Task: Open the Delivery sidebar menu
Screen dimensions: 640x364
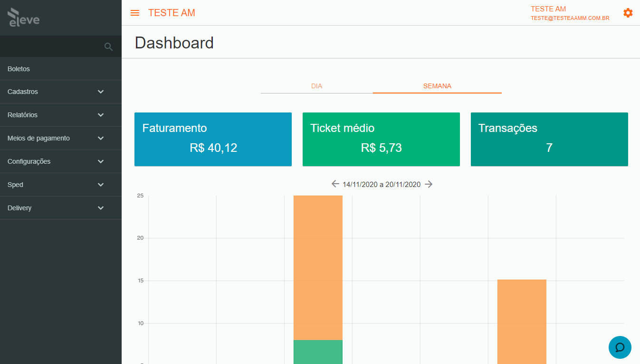Action: click(x=19, y=208)
